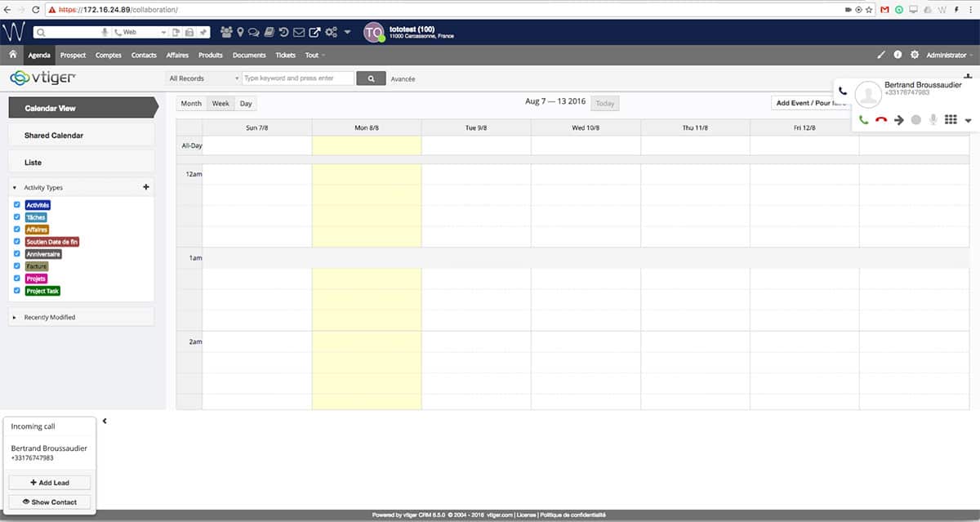Viewport: 980px width, 522px height.
Task: Click the keyword search input field
Action: pyautogui.click(x=298, y=78)
